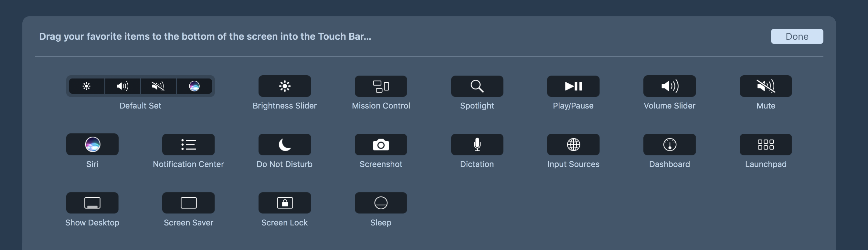Select the Play/Pause button item
Screen dimensions: 868x250
pyautogui.click(x=573, y=86)
